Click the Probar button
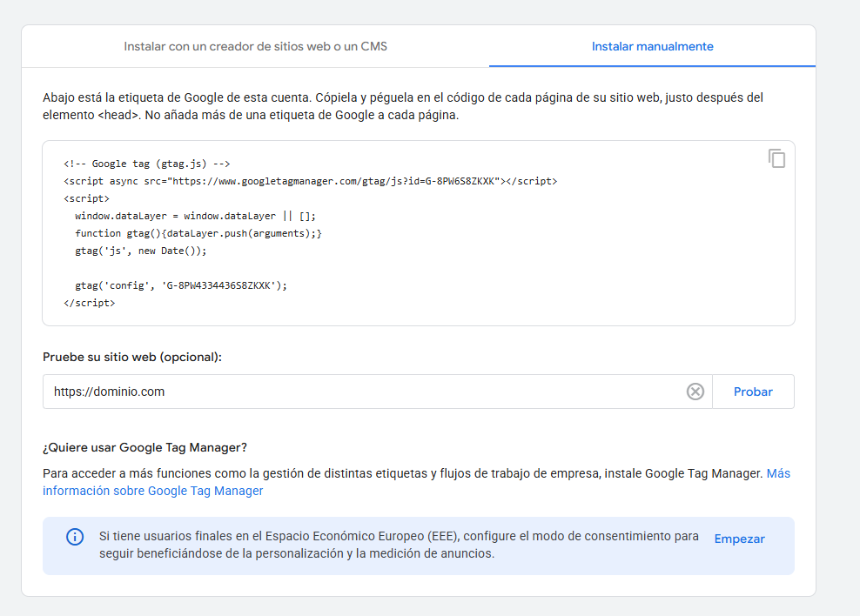 [x=753, y=392]
